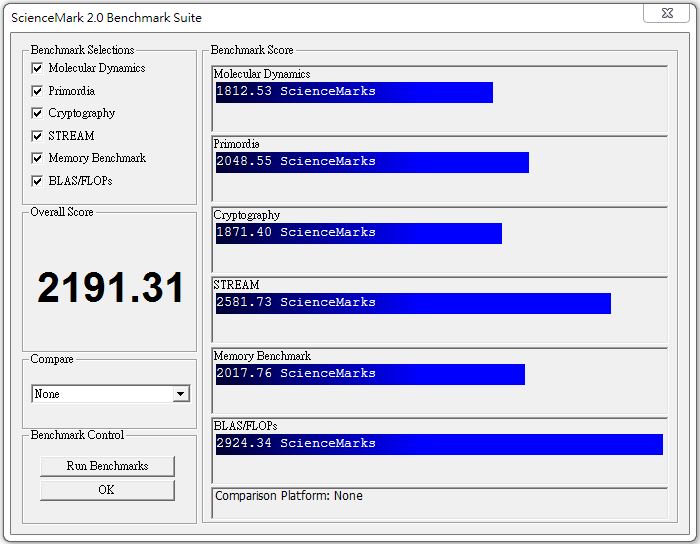This screenshot has width=700, height=544.
Task: Click the Memory Benchmark 2017.76 bar
Action: click(370, 374)
